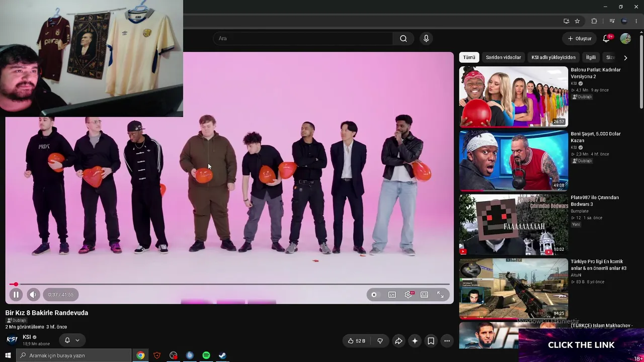The width and height of the screenshot is (644, 362).
Task: Focus the YouTube Ara search field
Action: pos(303,39)
